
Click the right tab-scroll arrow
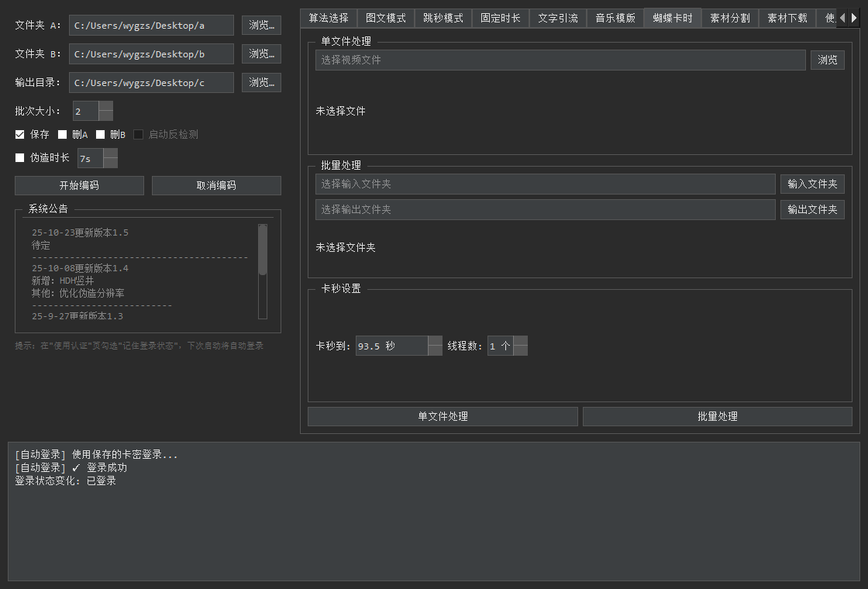856,17
